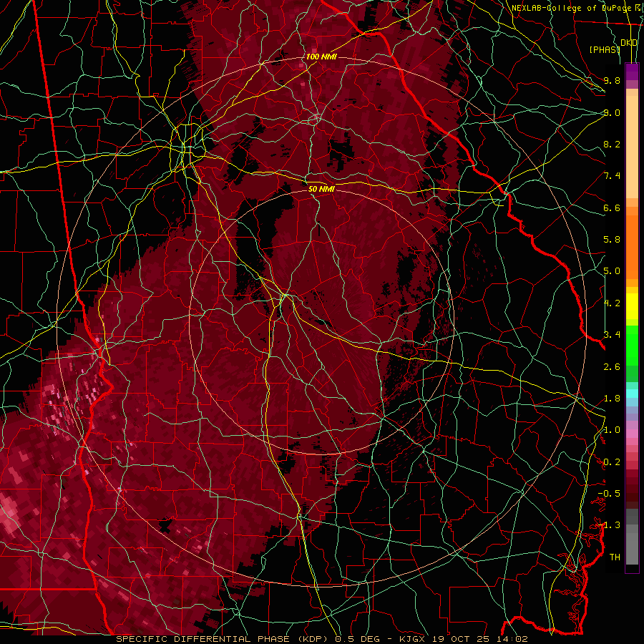
Task: Pick the purple swatch at the color bar top
Action: (632, 72)
